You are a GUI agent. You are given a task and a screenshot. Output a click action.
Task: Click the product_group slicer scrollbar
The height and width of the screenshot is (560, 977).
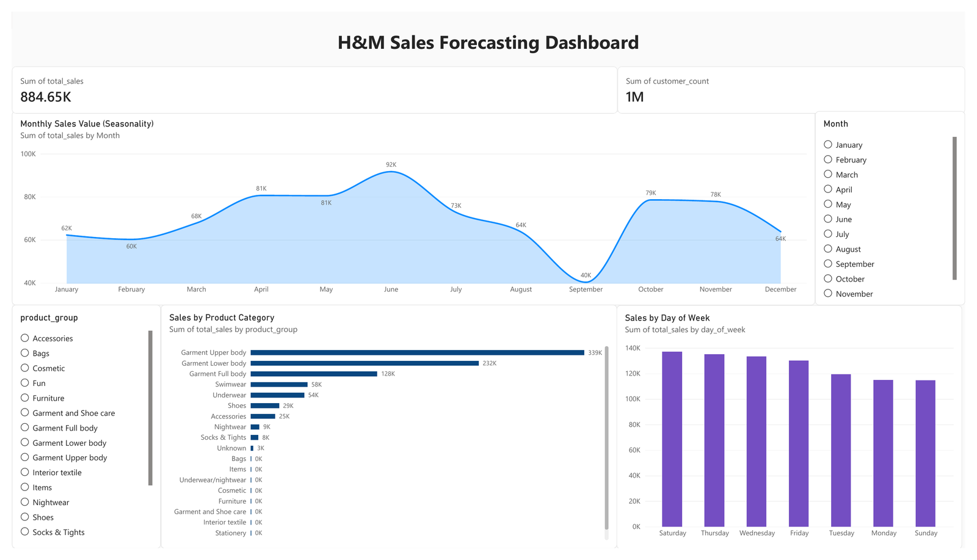coord(150,408)
